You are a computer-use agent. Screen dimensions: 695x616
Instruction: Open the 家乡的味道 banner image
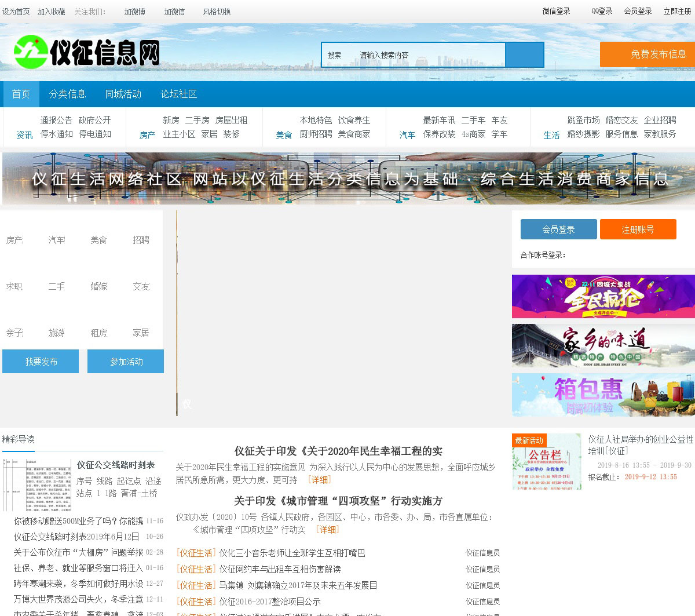click(x=603, y=345)
